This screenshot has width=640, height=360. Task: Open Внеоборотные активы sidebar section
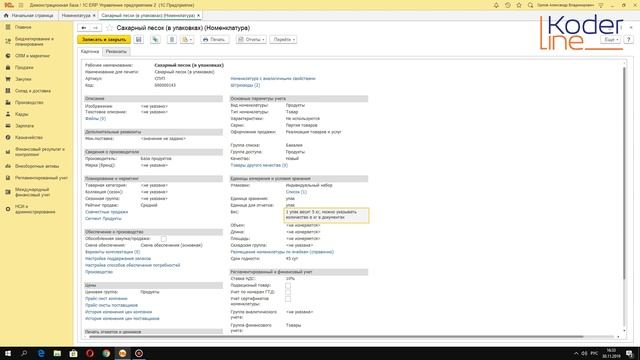point(37,166)
